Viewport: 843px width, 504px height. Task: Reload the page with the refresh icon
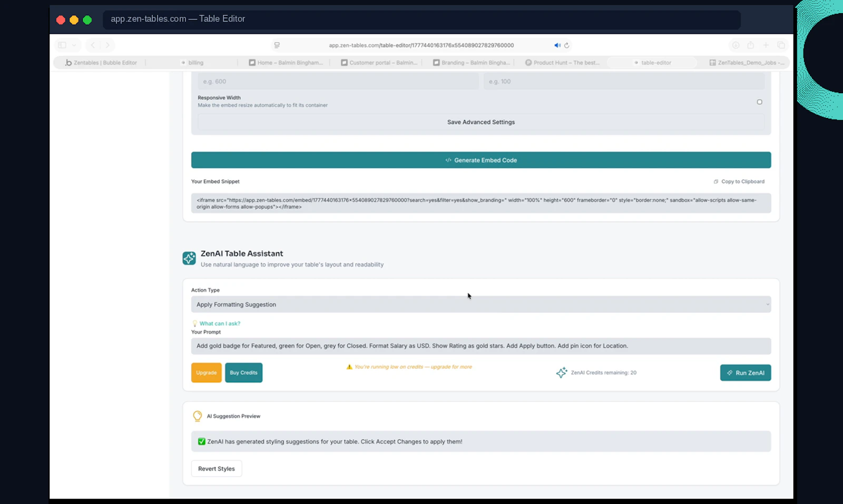click(x=567, y=45)
